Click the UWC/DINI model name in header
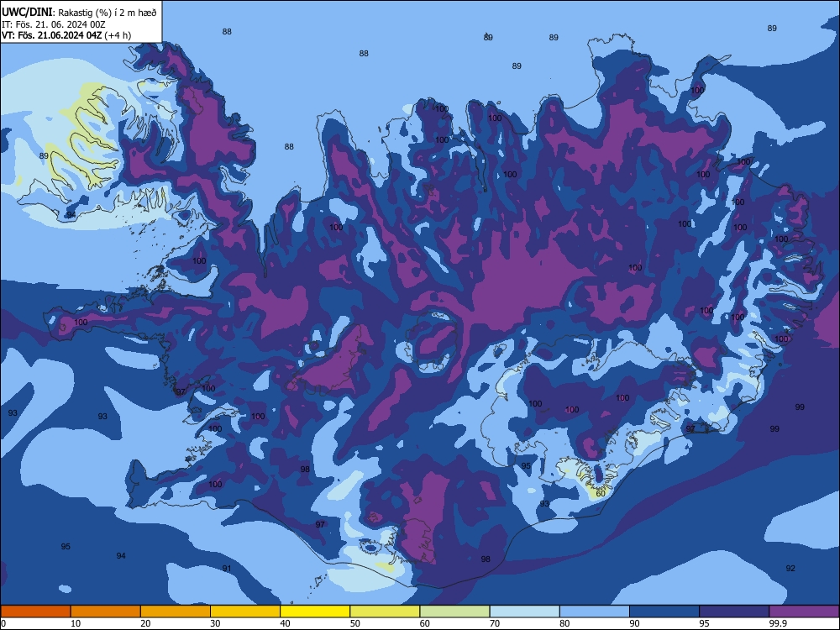The width and height of the screenshot is (840, 630). click(27, 13)
